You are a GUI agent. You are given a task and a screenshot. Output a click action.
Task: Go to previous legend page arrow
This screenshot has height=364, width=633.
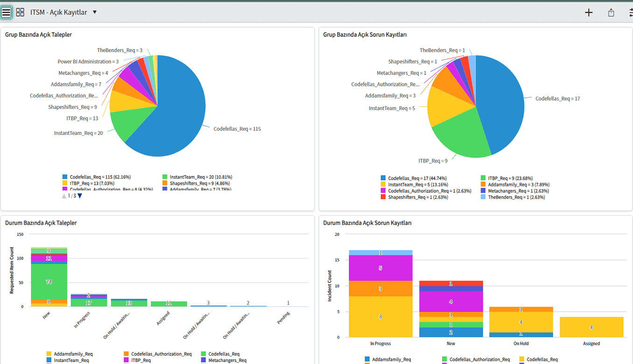coord(64,196)
